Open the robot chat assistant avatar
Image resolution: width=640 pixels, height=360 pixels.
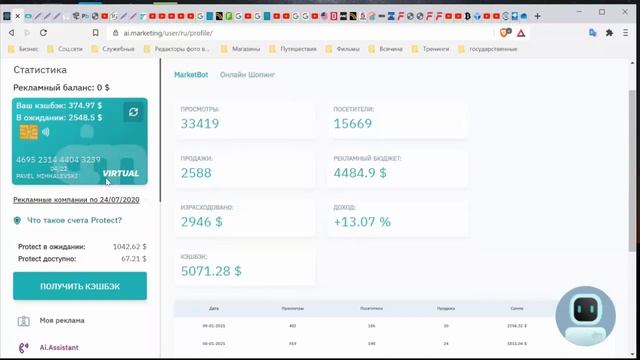[x=586, y=316]
